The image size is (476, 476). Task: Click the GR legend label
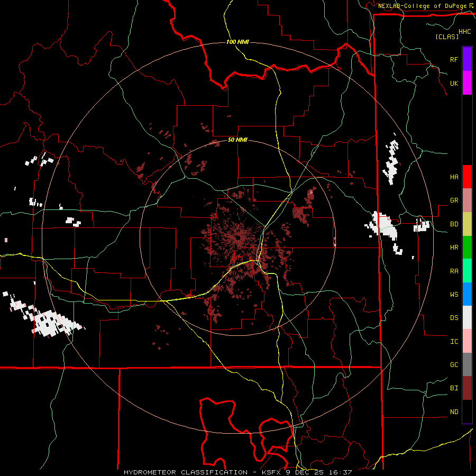click(x=454, y=200)
